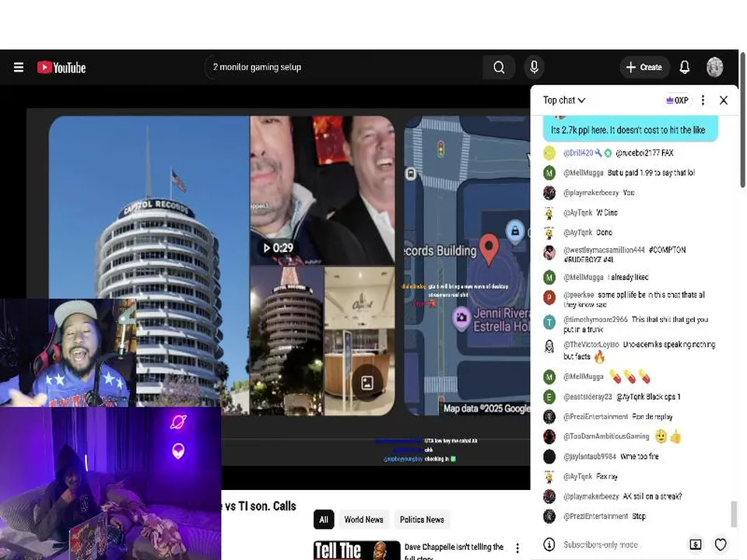Click the page vertical scrollbar
The width and height of the screenshot is (747, 560).
(742, 119)
